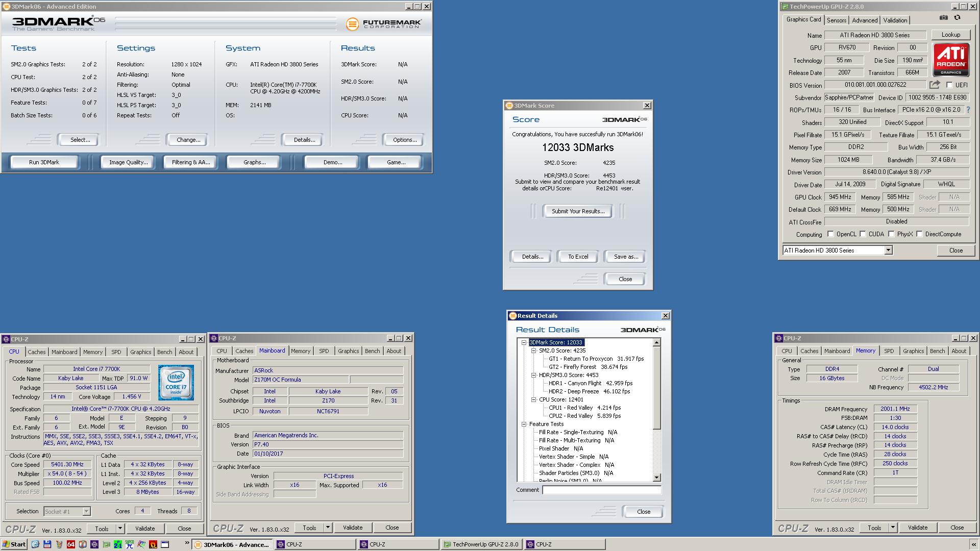The image size is (980, 551).
Task: Open the Sensors tab in GPU-Z
Action: point(837,20)
